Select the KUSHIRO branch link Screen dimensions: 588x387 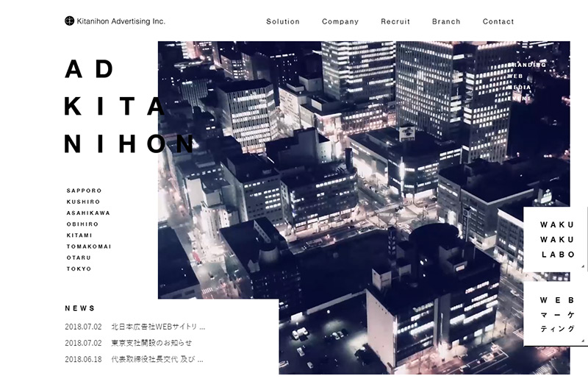pyautogui.click(x=83, y=202)
